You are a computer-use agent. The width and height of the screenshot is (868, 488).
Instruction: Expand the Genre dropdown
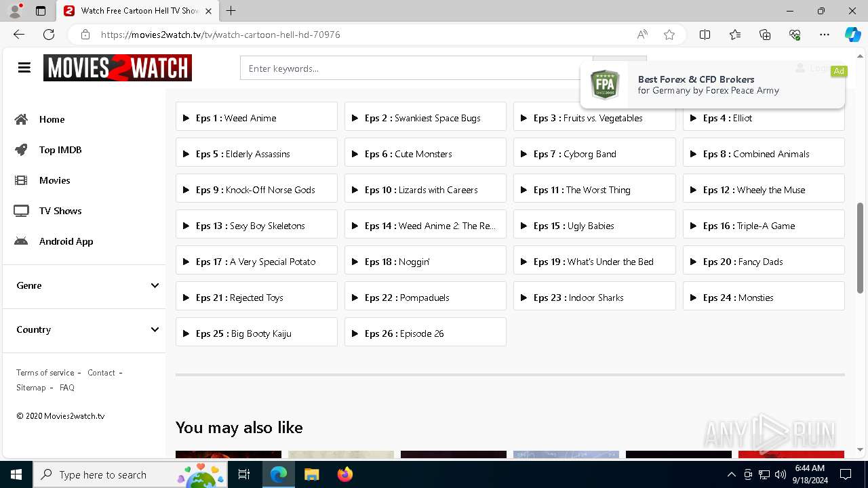tap(87, 285)
